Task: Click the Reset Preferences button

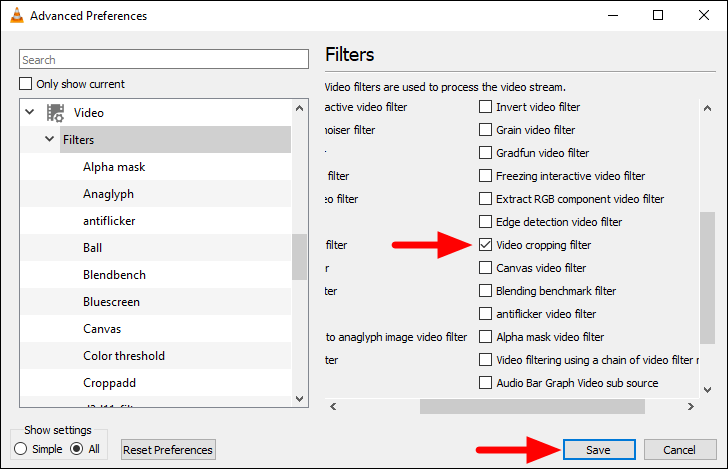Action: pyautogui.click(x=168, y=449)
